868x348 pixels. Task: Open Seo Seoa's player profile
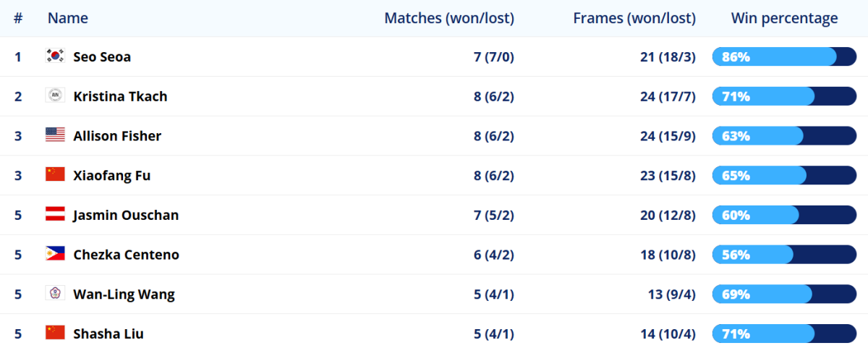[x=102, y=56]
